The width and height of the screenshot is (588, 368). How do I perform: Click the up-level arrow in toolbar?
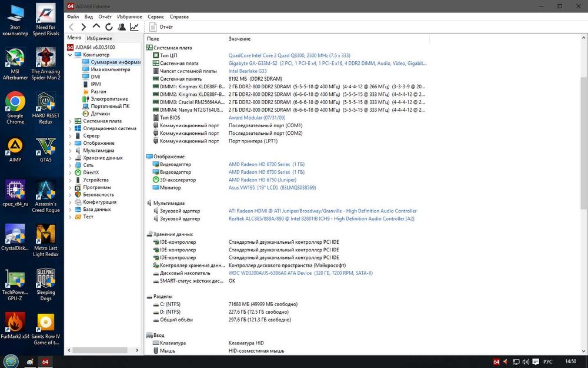point(96,26)
